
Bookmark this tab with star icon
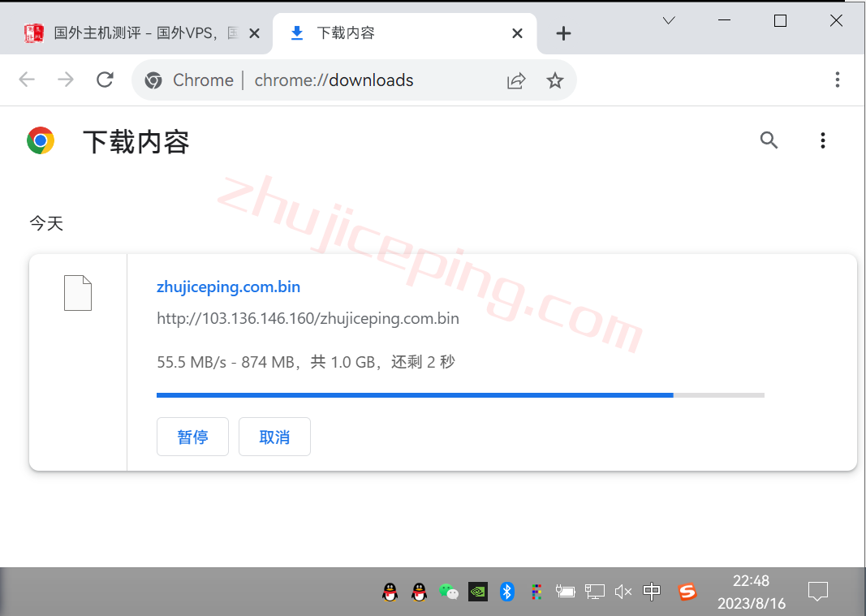pyautogui.click(x=554, y=80)
